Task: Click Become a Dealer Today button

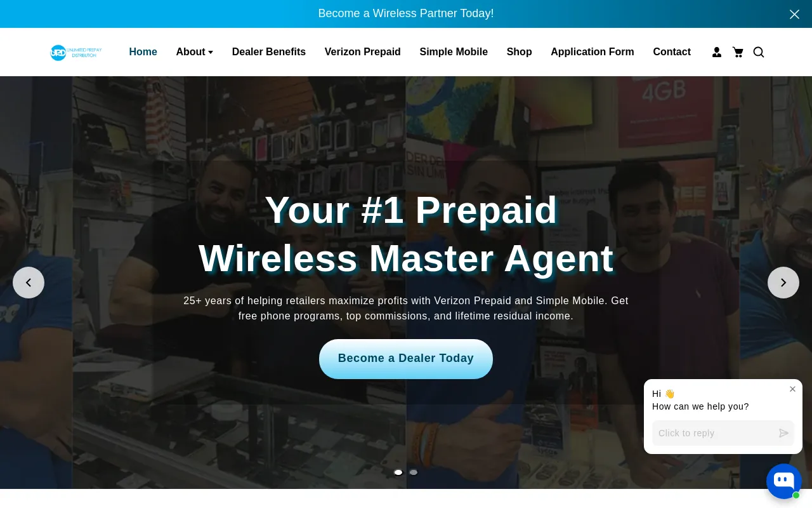Action: 406,359
